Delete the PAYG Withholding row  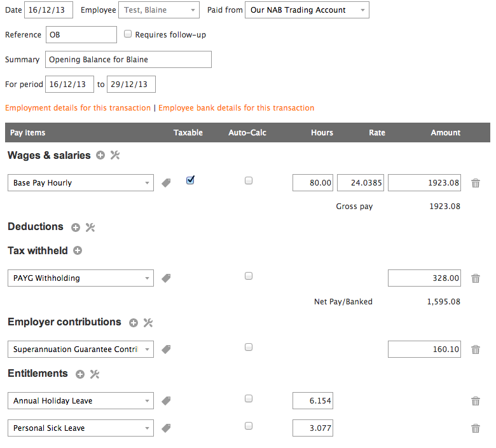476,278
